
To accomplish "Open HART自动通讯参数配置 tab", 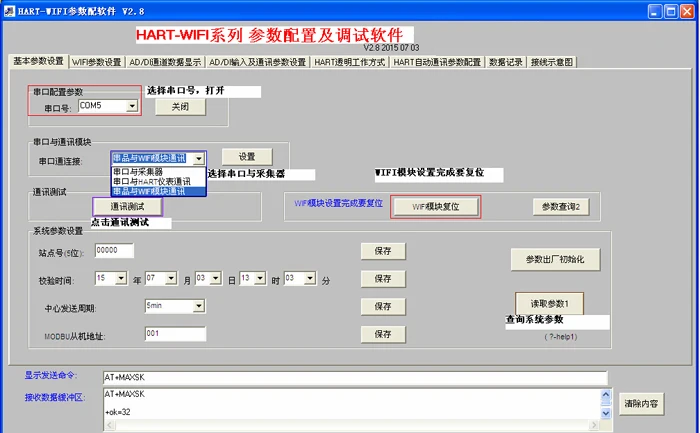I will pos(437,62).
